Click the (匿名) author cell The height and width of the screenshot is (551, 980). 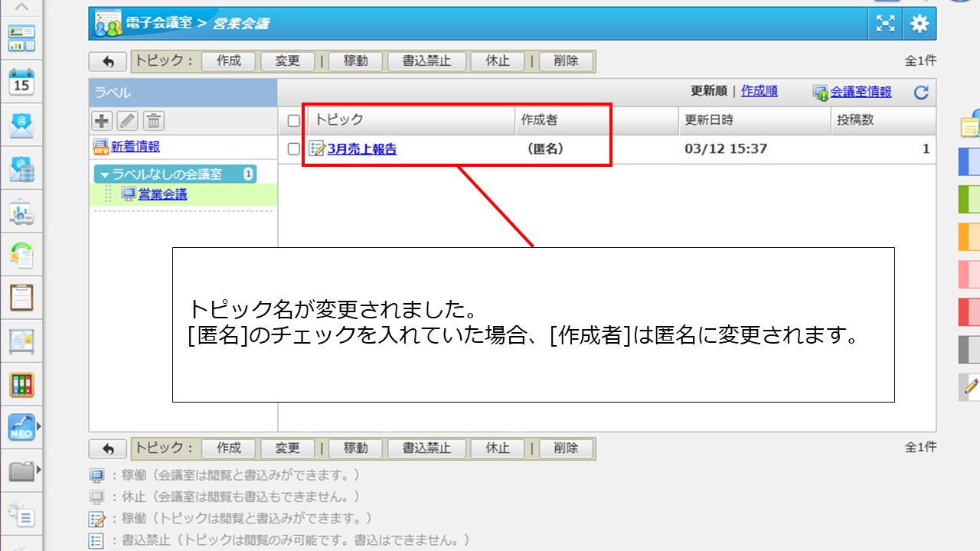[545, 149]
